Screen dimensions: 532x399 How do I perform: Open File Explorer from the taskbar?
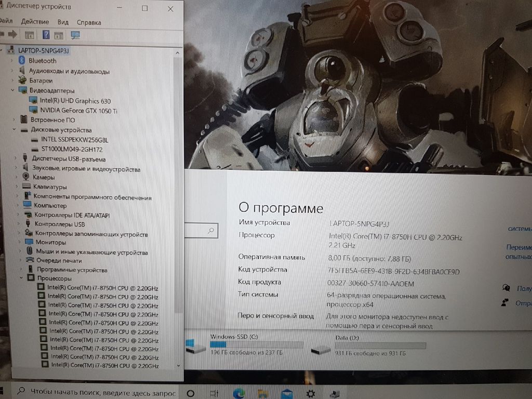click(263, 394)
